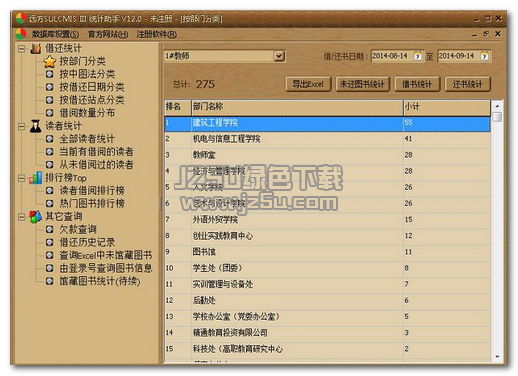Click the bullet icon beside 按中图法分类
518x376 pixels.
click(50, 74)
